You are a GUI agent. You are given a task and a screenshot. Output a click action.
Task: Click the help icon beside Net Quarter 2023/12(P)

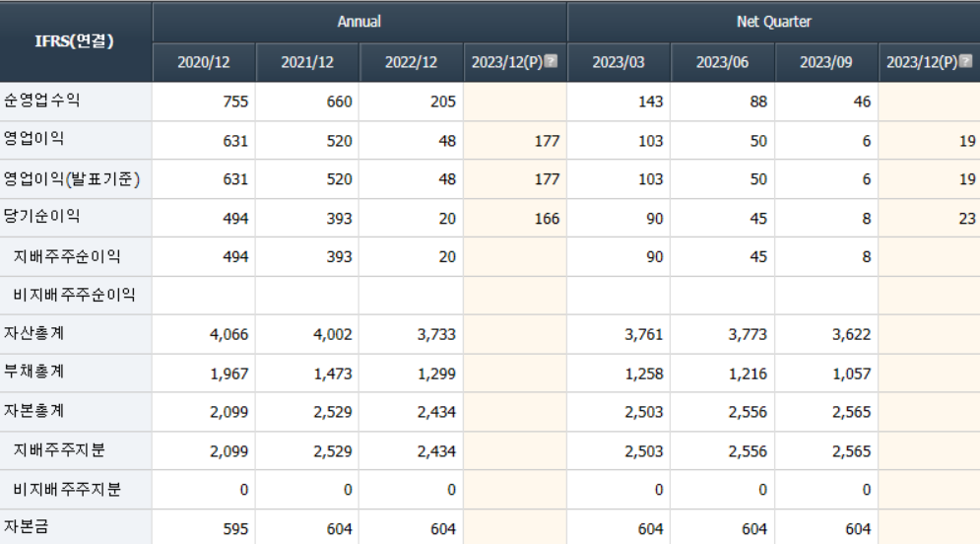tap(965, 61)
